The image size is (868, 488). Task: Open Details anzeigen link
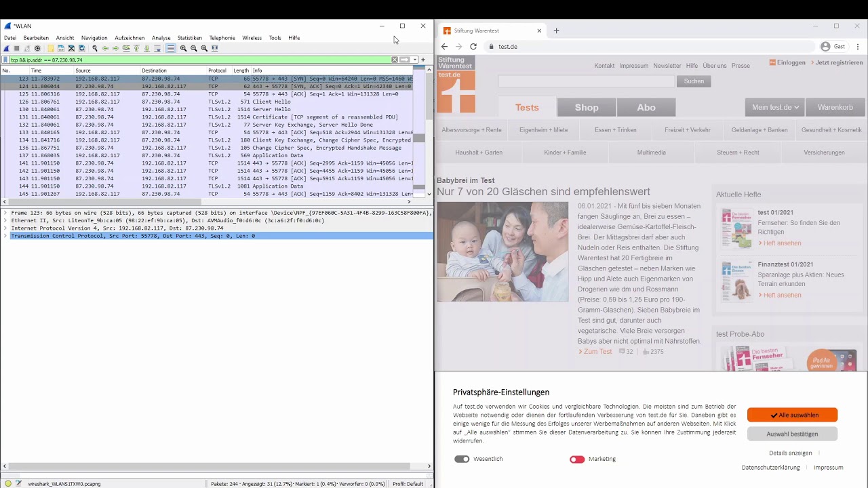coord(790,453)
